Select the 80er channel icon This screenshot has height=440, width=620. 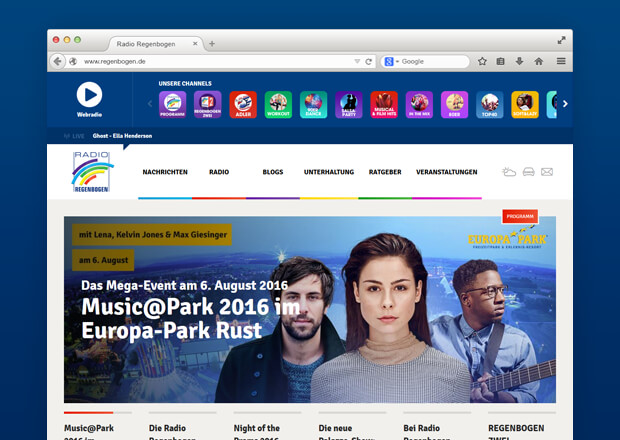pyautogui.click(x=454, y=105)
